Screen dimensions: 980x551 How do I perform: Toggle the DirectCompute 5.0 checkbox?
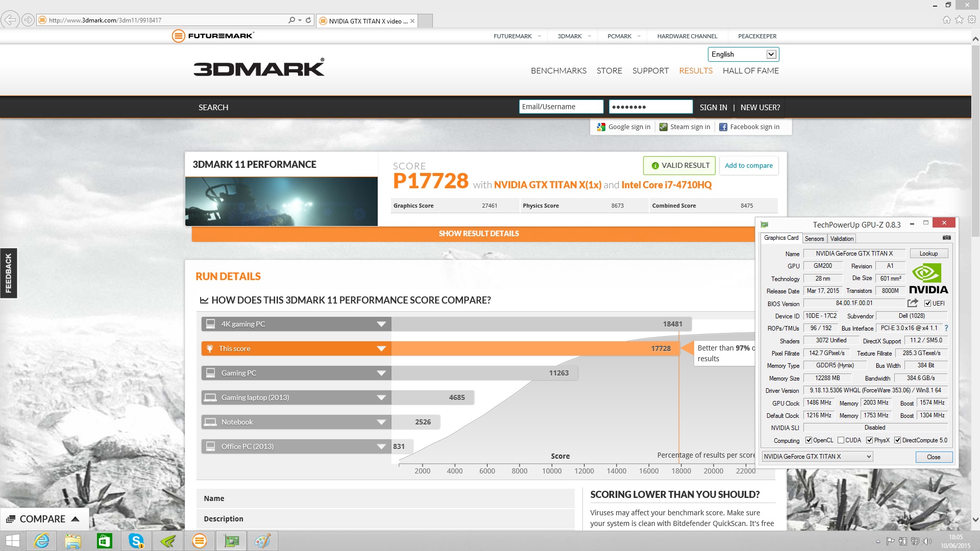pyautogui.click(x=897, y=440)
